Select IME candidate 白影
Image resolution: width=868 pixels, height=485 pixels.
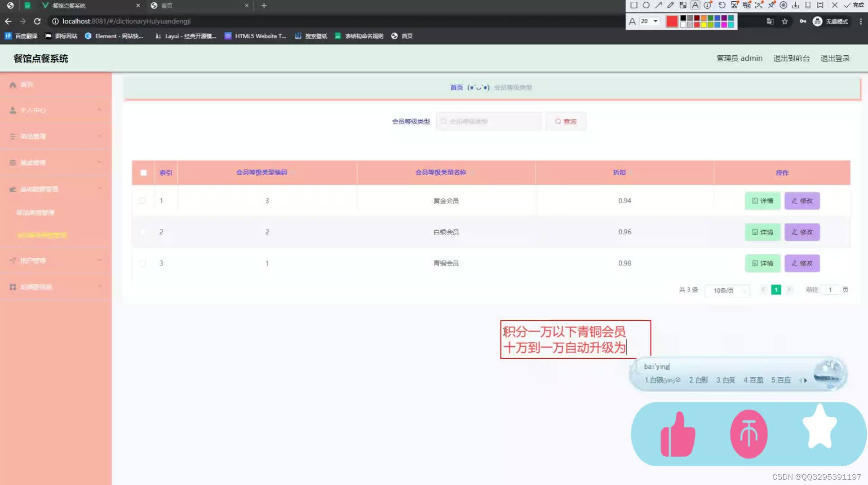[699, 380]
